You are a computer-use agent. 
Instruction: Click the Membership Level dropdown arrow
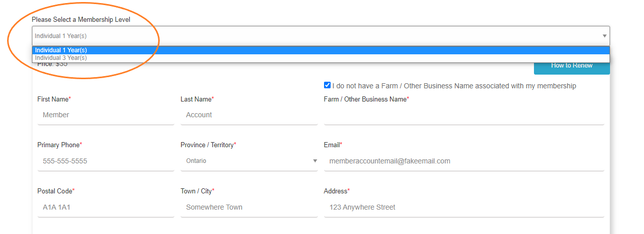[x=604, y=36]
